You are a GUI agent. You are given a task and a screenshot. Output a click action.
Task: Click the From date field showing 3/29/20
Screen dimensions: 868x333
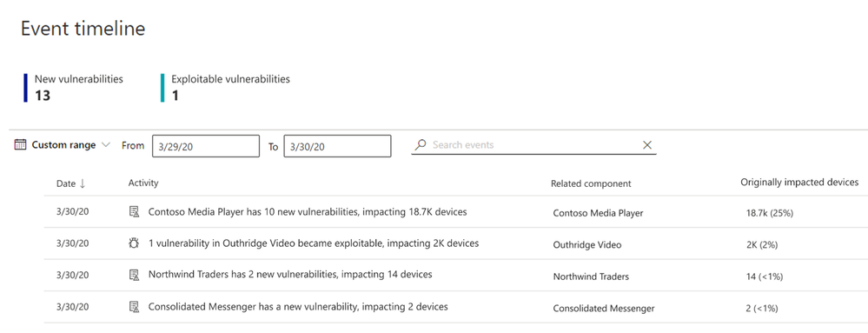[205, 146]
